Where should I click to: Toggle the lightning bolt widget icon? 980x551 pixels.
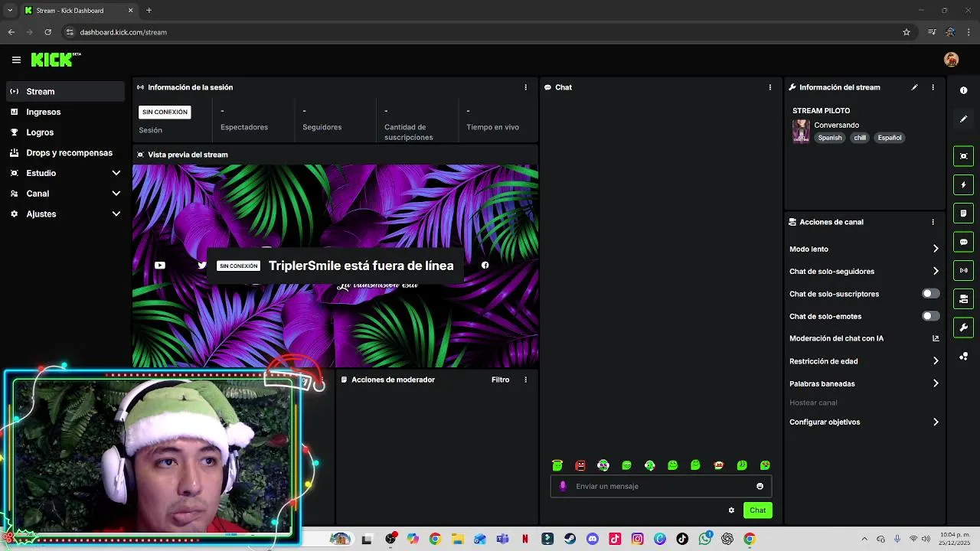[963, 184]
